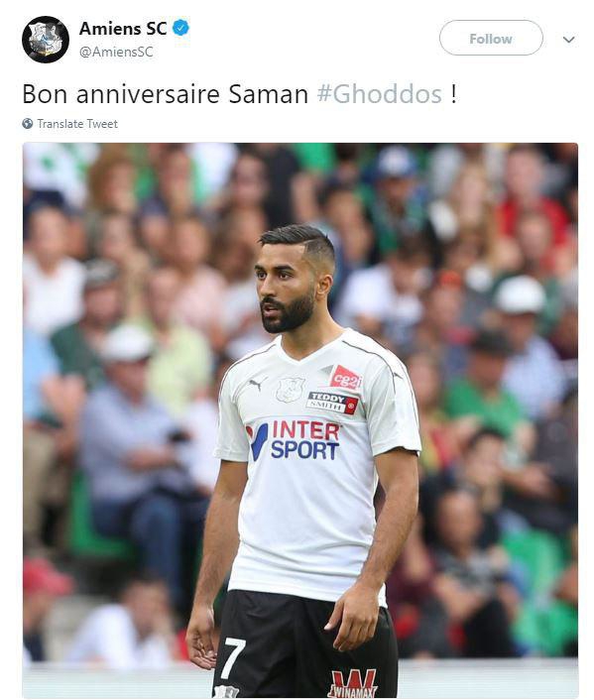594x700 pixels.
Task: Click the club crest on the jersey
Action: [290, 390]
